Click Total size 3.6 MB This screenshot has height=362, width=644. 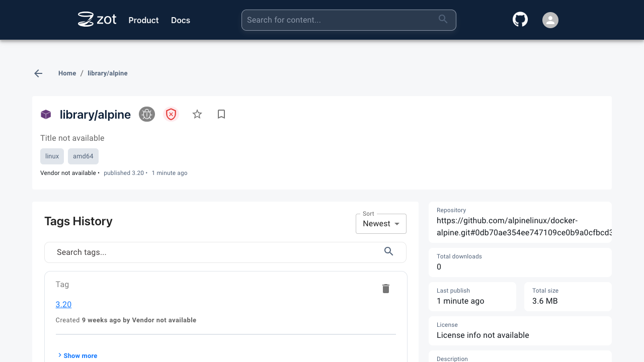(x=545, y=301)
